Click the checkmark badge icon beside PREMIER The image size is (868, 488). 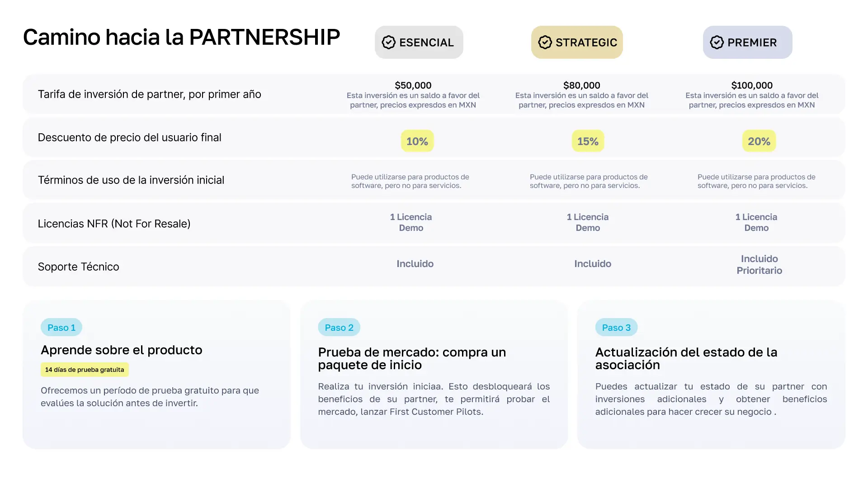[x=717, y=42]
